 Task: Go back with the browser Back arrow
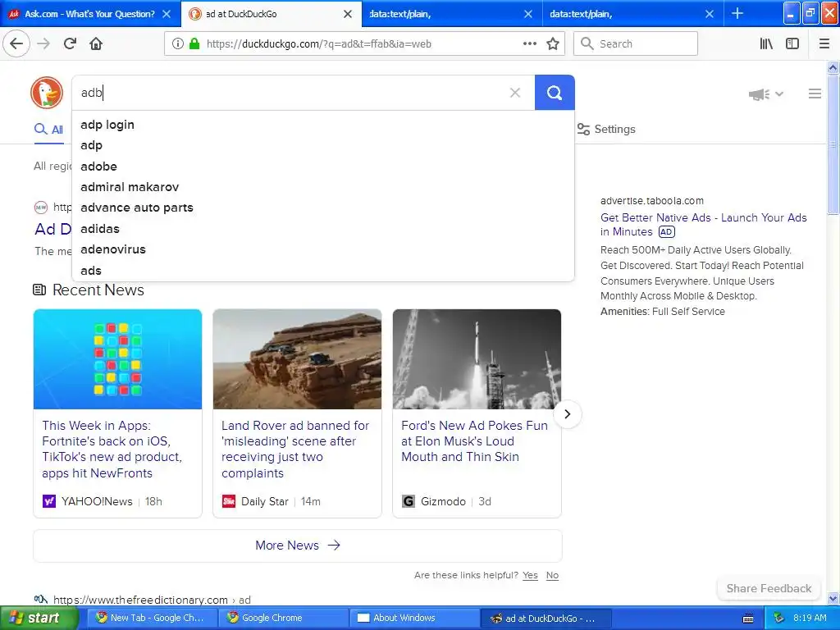coord(16,44)
